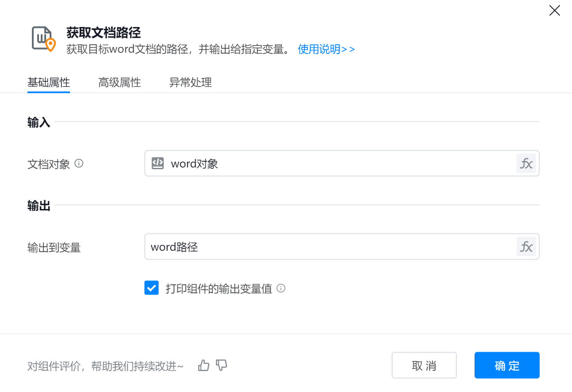Open the 使用说明>> help link
Screen dimensions: 572x392
pyautogui.click(x=327, y=49)
